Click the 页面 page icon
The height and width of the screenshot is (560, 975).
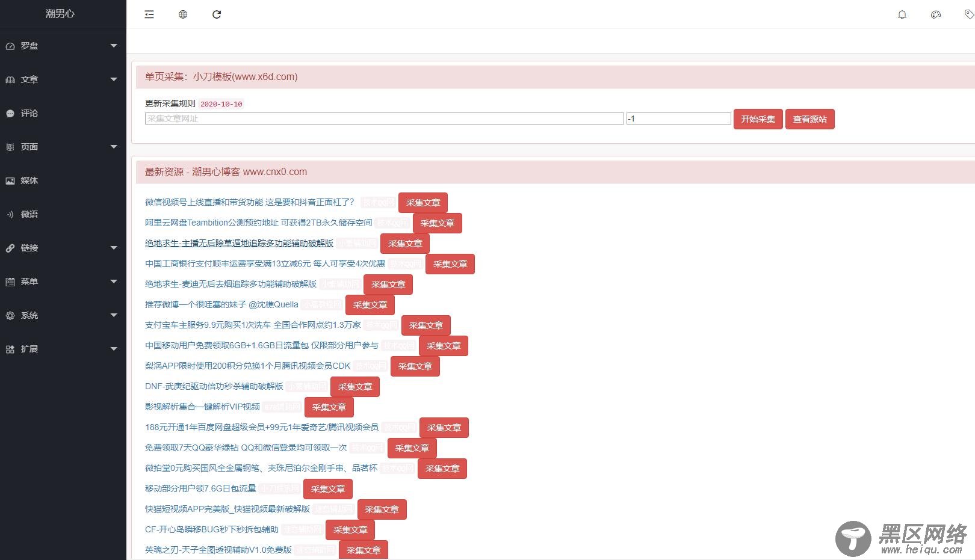pos(10,147)
